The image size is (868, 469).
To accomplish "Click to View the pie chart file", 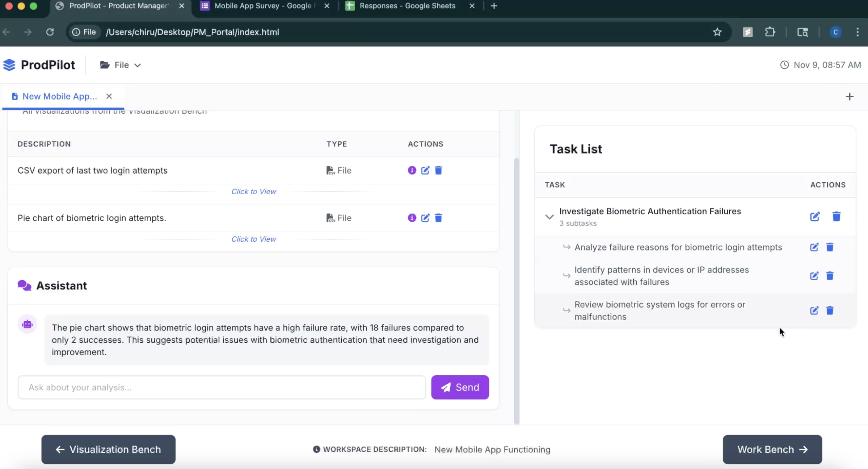I will [253, 239].
